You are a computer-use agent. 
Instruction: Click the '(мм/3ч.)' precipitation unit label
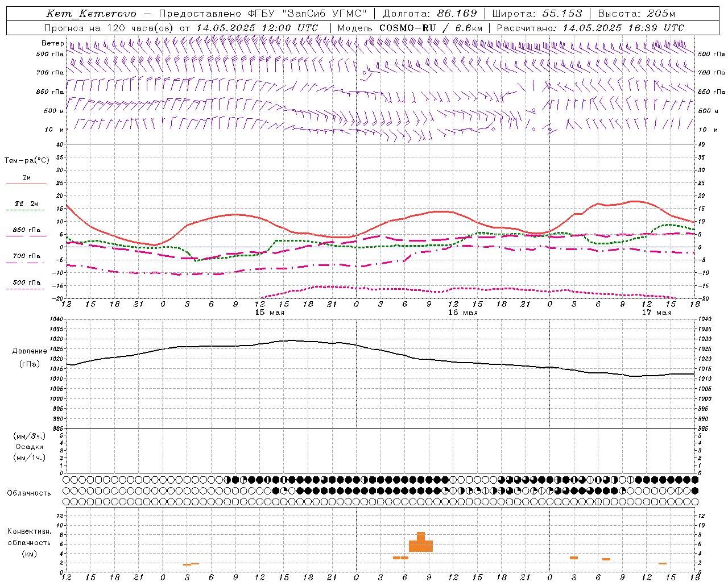coord(30,436)
